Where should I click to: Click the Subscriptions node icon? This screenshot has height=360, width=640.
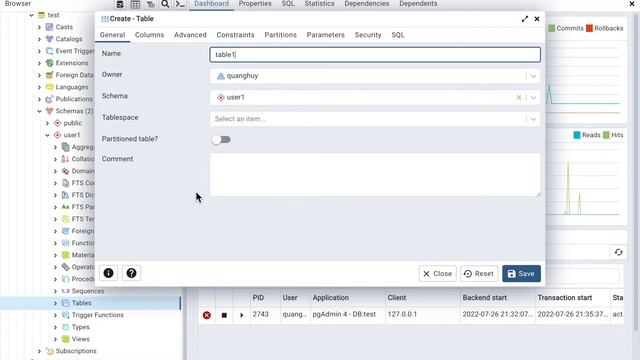tap(49, 351)
